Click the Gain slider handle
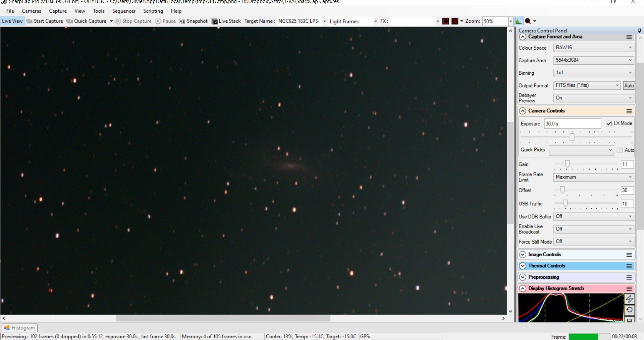 567,163
